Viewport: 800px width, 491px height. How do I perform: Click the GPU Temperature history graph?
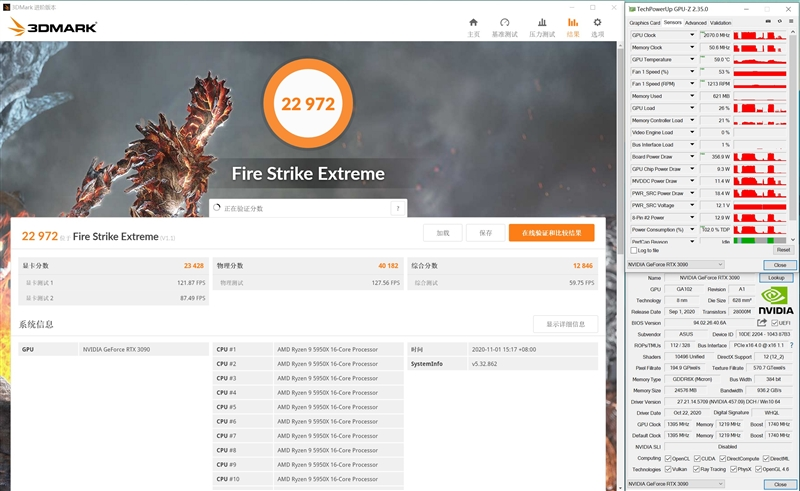point(760,60)
